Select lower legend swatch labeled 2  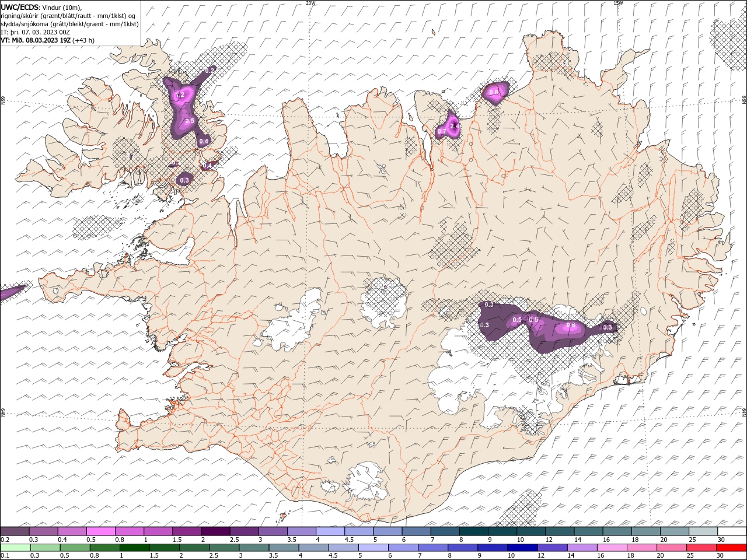194,548
